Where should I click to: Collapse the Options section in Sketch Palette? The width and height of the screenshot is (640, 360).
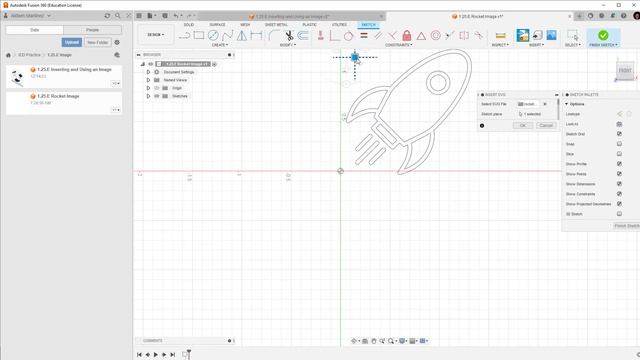coord(567,104)
